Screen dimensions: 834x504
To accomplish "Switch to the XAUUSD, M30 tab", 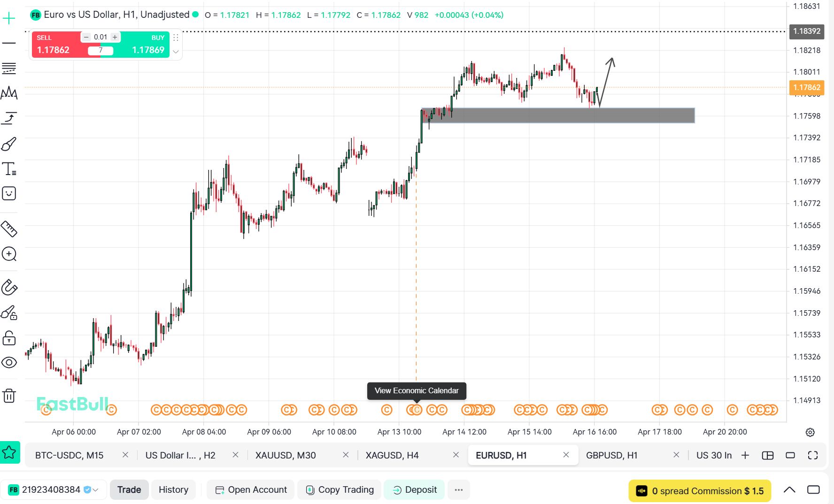I will (286, 455).
